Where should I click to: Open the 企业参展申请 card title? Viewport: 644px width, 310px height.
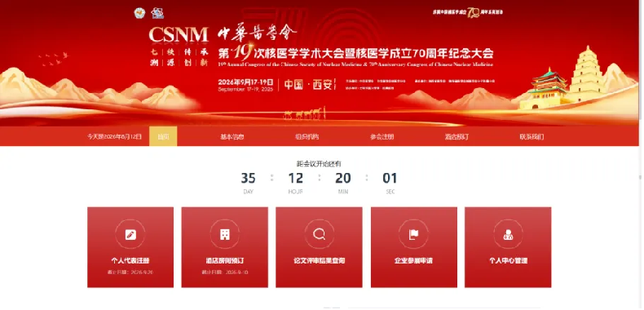click(413, 261)
